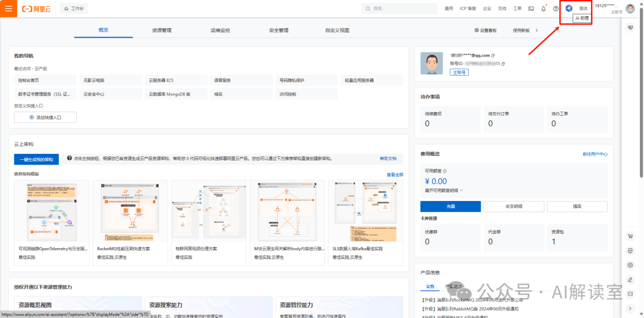Open the 优惠券 coupon card

(x=451, y=237)
